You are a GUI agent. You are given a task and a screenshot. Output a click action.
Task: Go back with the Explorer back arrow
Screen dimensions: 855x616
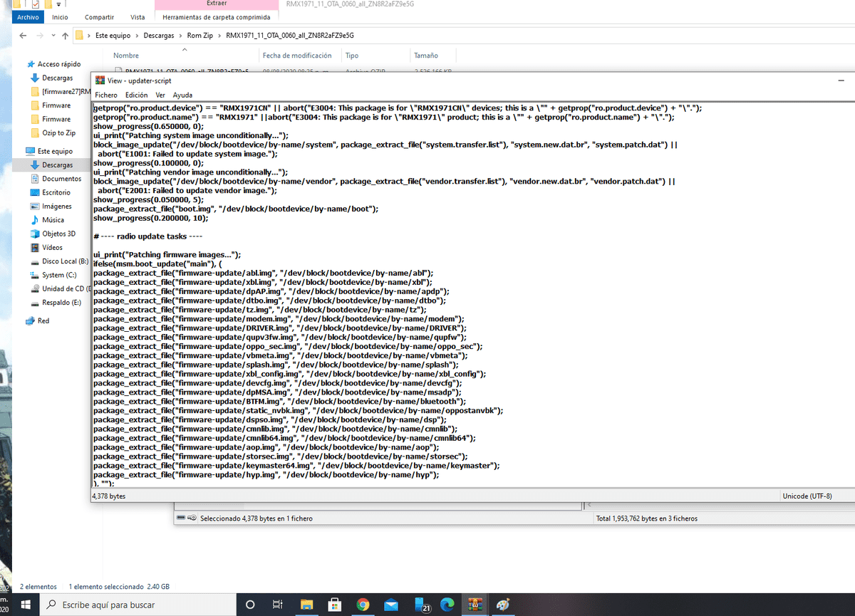(x=24, y=35)
